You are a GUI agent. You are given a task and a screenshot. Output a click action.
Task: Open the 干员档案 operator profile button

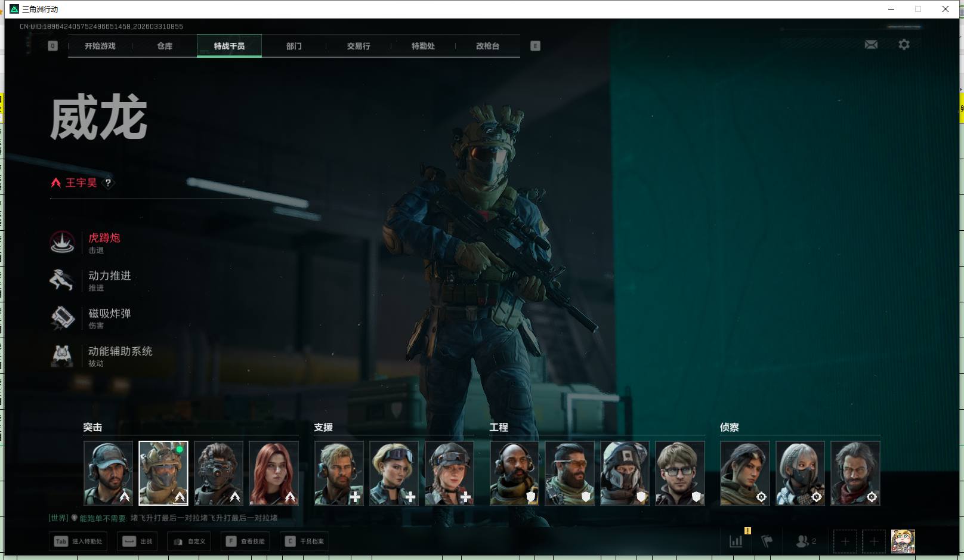pos(304,542)
